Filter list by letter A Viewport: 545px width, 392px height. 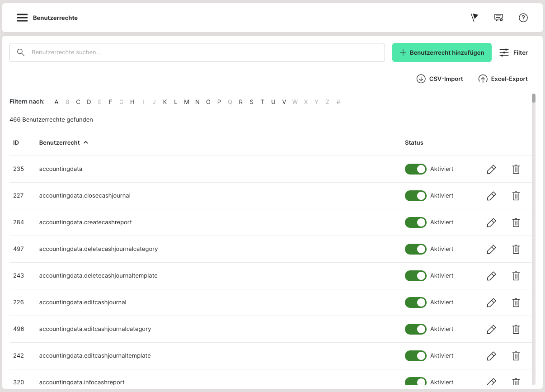coord(56,102)
